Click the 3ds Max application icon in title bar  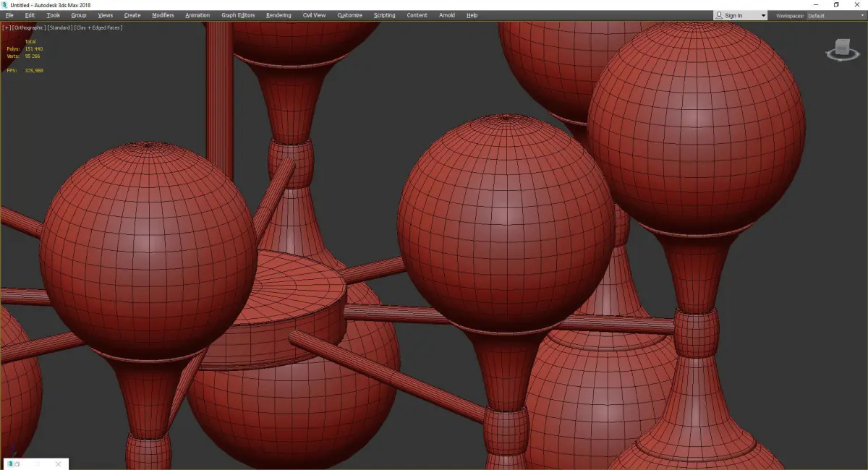[5, 4]
